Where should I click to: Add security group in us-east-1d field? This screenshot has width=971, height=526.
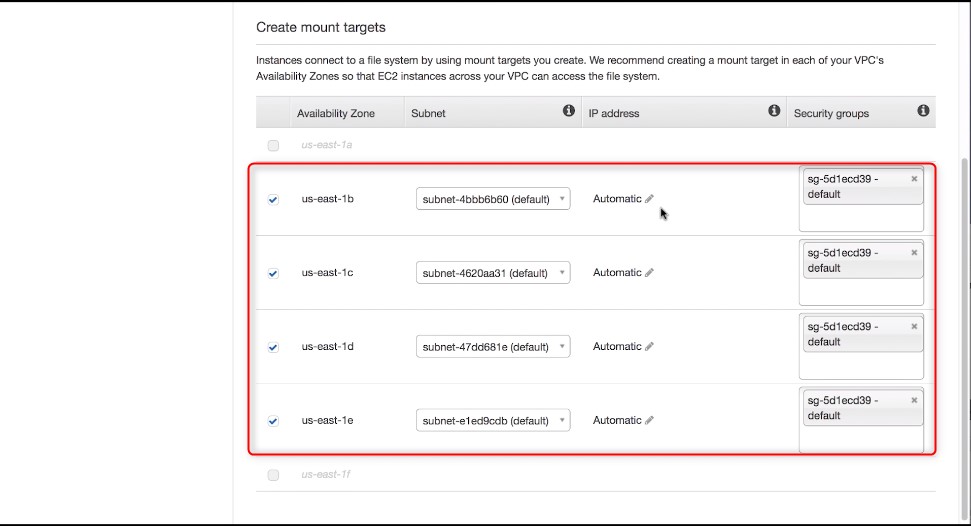861,366
